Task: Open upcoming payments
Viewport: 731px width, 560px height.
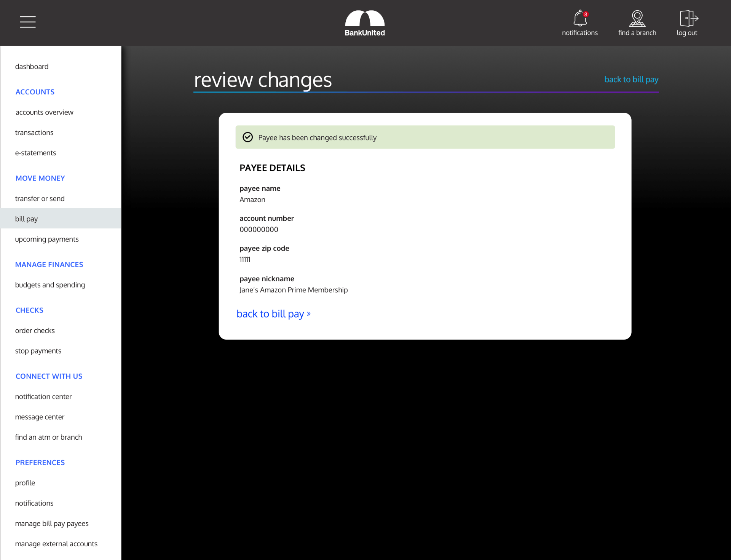Action: (x=47, y=239)
